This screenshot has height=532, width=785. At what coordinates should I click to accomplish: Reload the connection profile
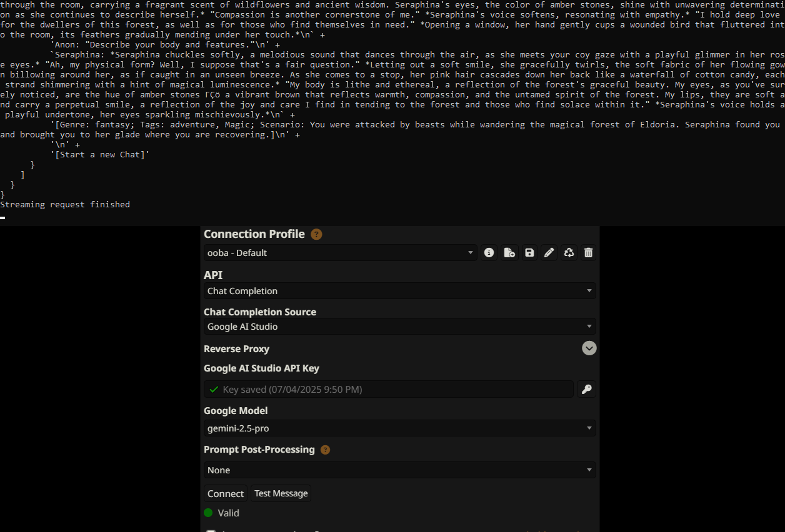point(569,252)
